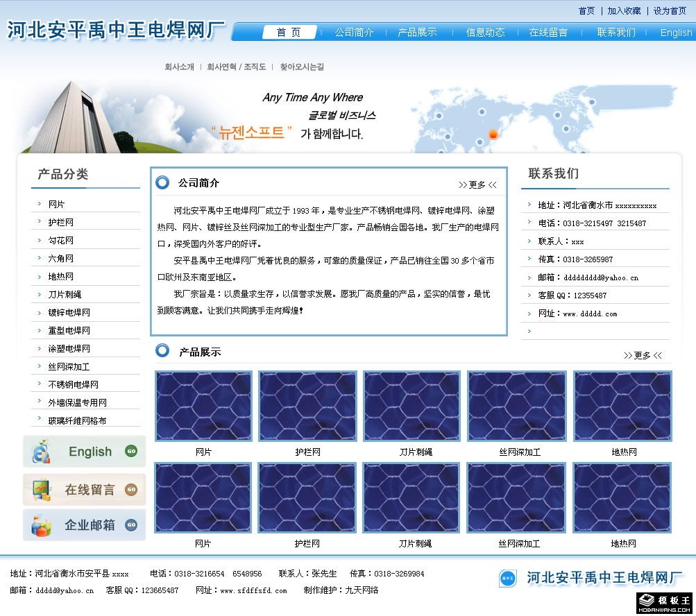
Task: Open 信息动态 navigation item
Action: tap(485, 33)
